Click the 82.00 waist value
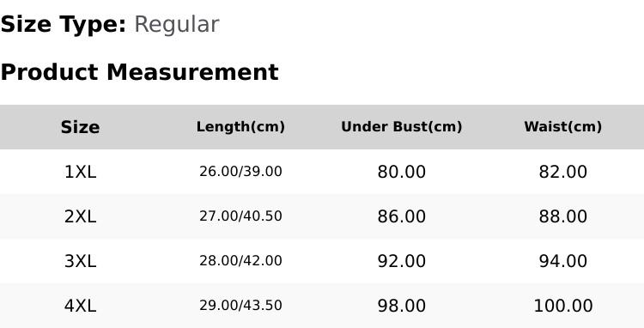 click(563, 172)
